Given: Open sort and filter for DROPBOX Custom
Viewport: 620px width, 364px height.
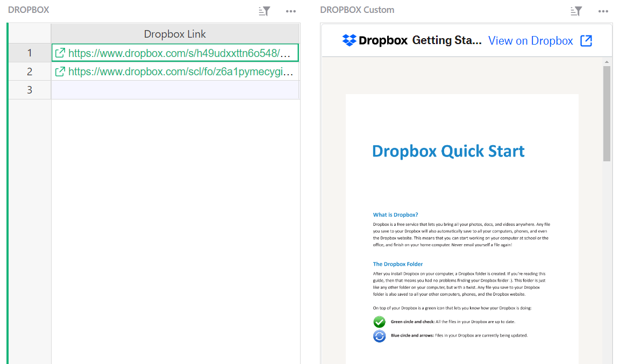Looking at the screenshot, I should (x=576, y=11).
